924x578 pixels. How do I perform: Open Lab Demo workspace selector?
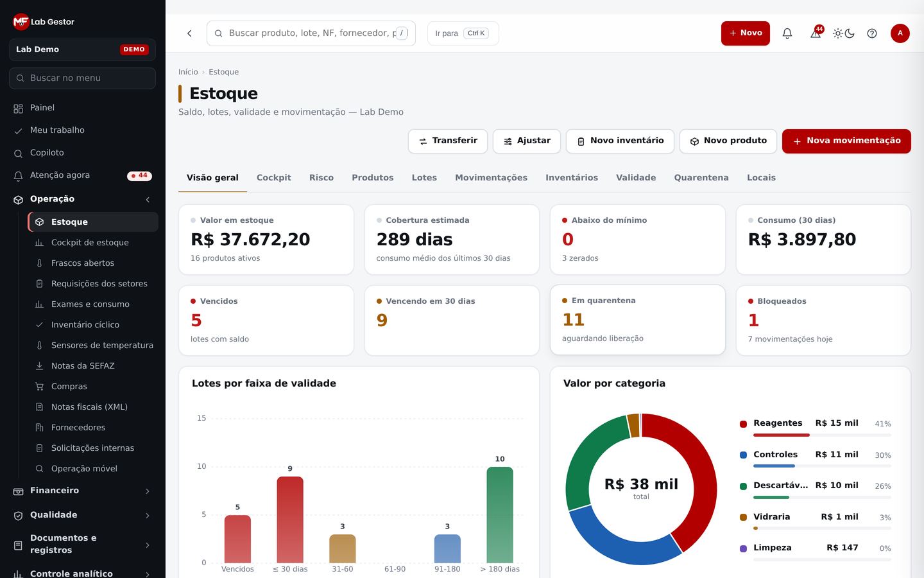(x=82, y=49)
